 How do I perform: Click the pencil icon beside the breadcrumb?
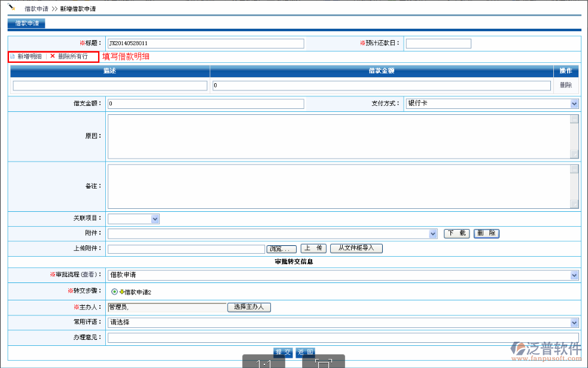11,8
